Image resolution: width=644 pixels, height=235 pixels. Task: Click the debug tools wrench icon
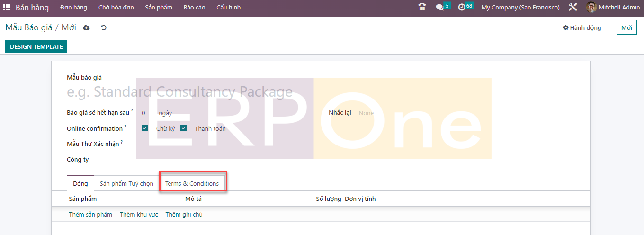[x=572, y=8]
